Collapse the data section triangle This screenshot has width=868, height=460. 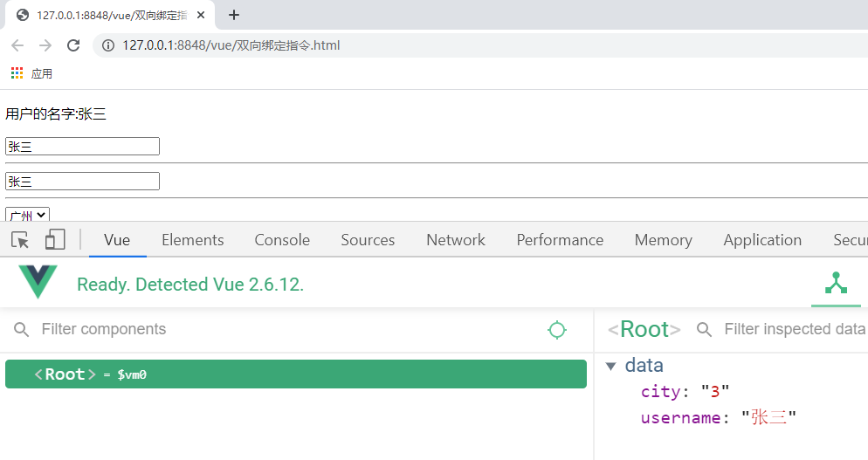point(611,366)
